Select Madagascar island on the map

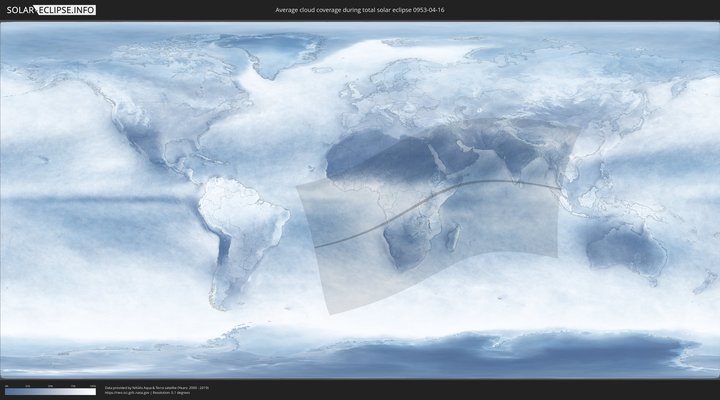[453, 237]
